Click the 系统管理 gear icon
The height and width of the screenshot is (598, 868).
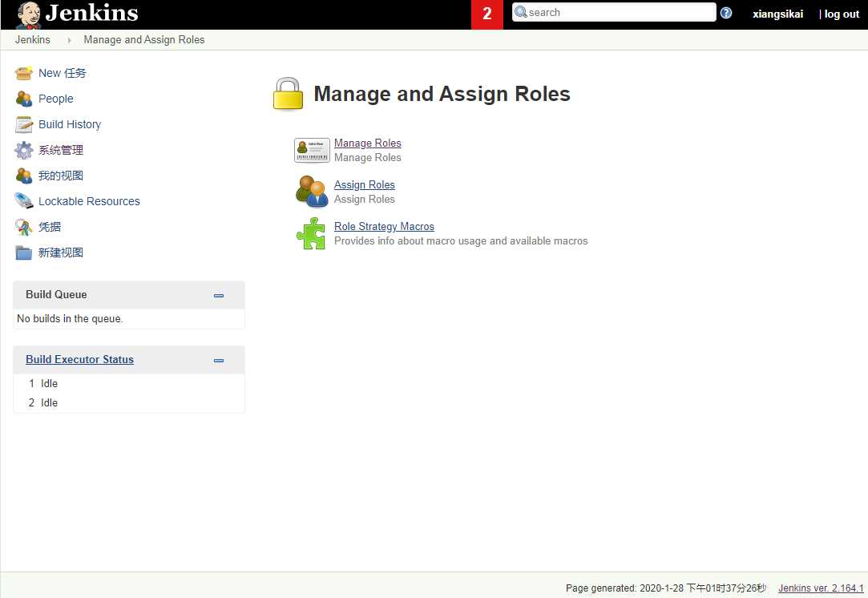point(24,150)
